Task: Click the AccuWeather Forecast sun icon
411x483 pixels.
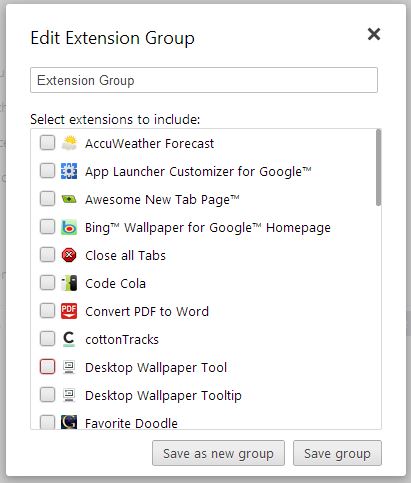Action: coord(69,143)
